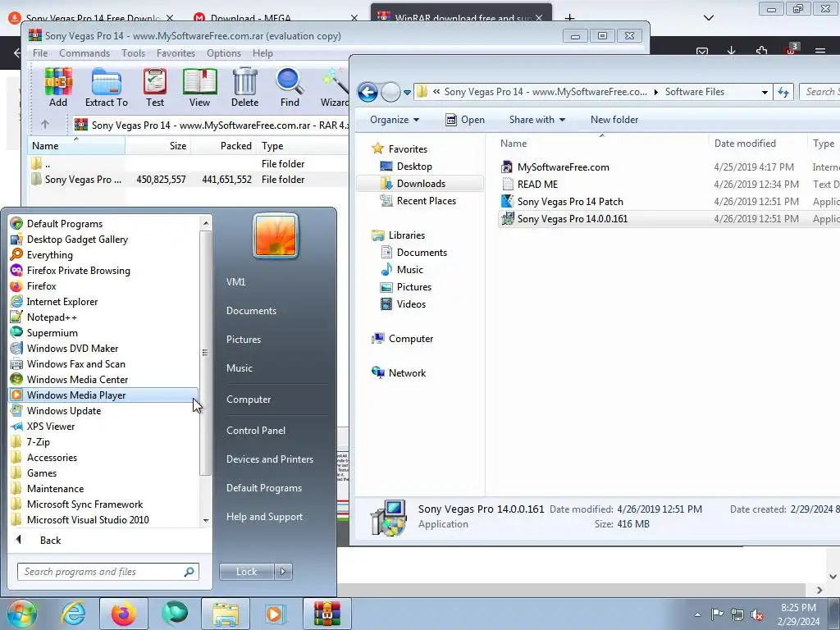Open Help and Support from Start menu
Image resolution: width=840 pixels, height=630 pixels.
pos(264,517)
